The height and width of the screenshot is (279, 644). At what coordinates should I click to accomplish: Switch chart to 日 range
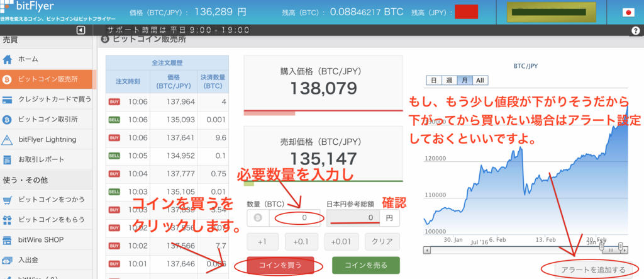click(434, 81)
